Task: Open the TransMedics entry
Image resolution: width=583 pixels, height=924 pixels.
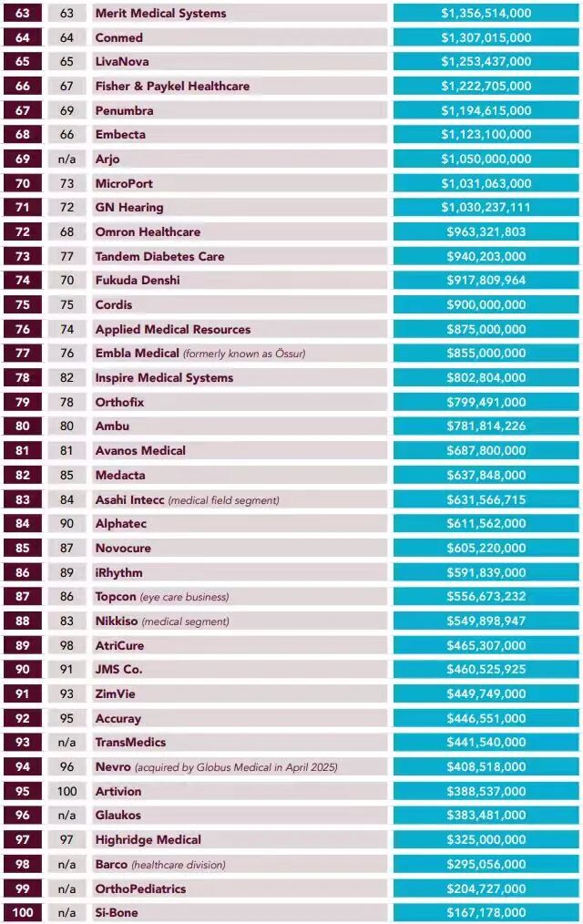Action: pyautogui.click(x=130, y=742)
